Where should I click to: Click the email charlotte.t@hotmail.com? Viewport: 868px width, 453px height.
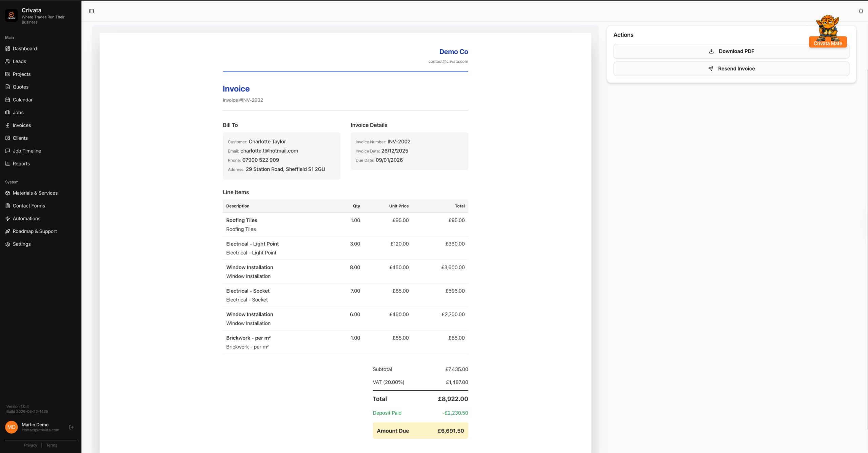click(269, 151)
